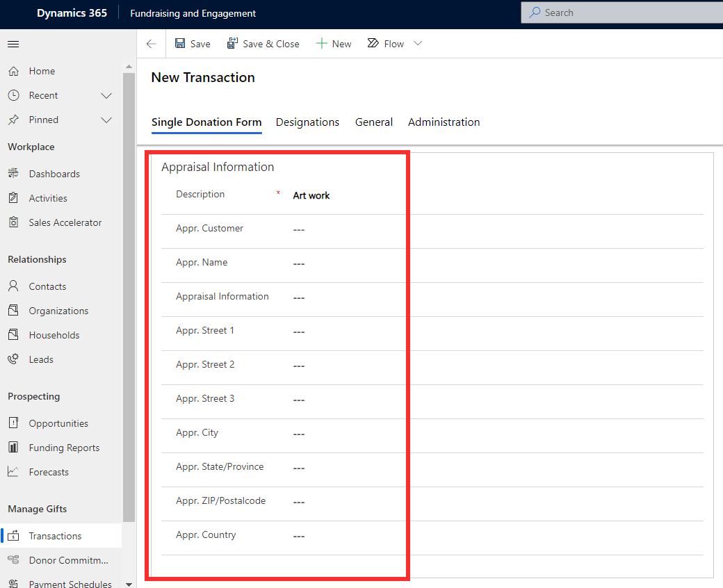Viewport: 723px width, 588px height.
Task: Click the Donor Commitments icon
Action: tap(14, 560)
